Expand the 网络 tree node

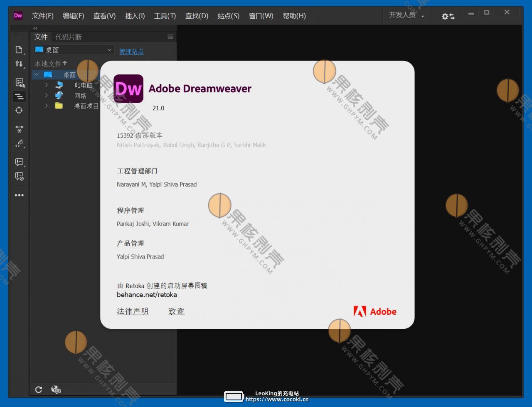(47, 95)
